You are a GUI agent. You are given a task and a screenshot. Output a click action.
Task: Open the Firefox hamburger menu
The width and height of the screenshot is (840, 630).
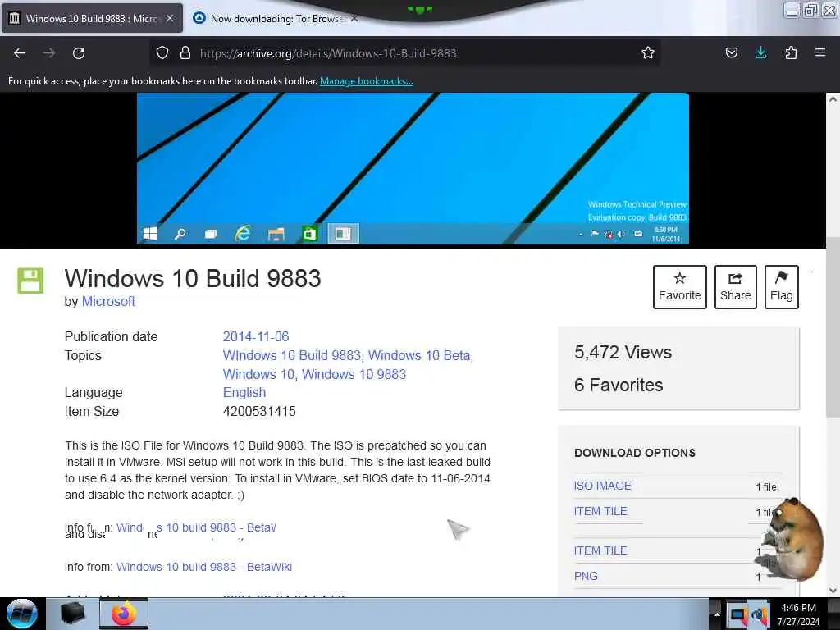[820, 52]
